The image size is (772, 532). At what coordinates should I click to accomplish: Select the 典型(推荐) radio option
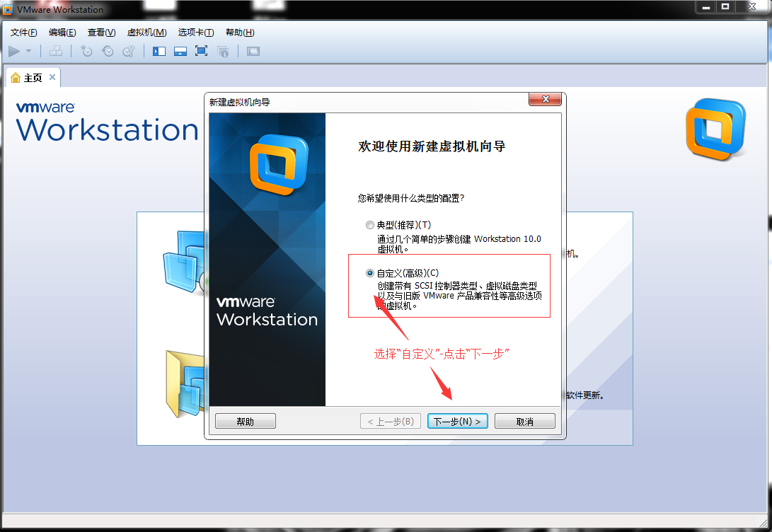click(370, 226)
